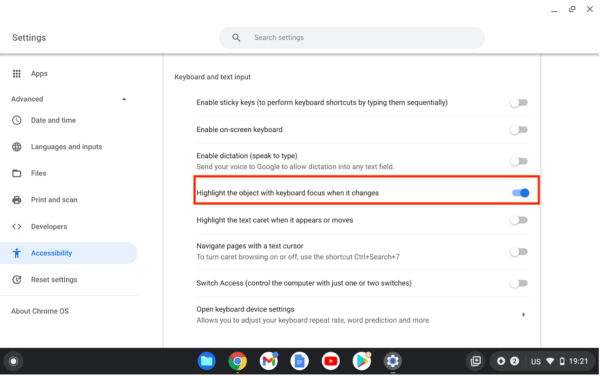Select Developers in sidebar
The image size is (600, 376).
49,226
